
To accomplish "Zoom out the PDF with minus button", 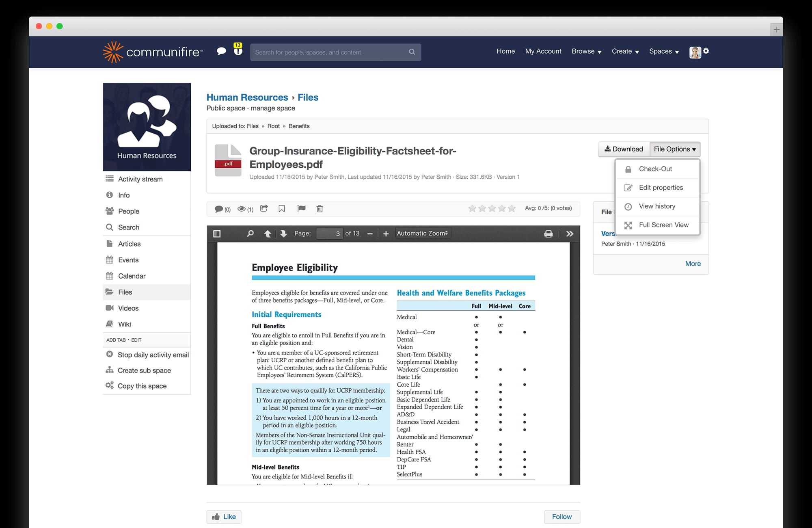I will [370, 234].
